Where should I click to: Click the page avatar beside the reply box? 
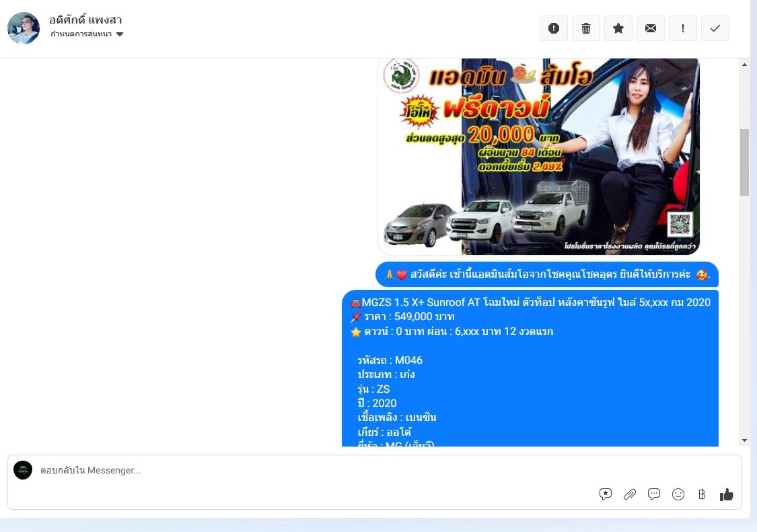(x=23, y=470)
